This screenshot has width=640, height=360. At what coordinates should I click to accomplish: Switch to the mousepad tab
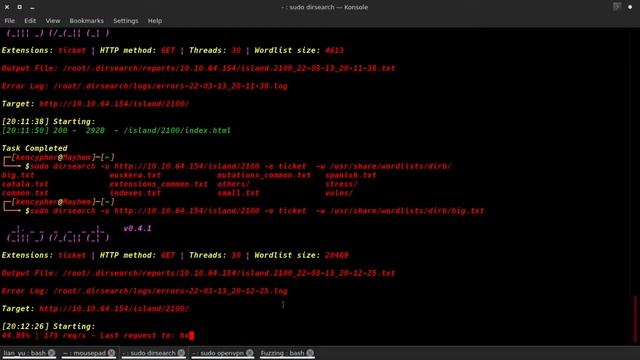point(84,353)
